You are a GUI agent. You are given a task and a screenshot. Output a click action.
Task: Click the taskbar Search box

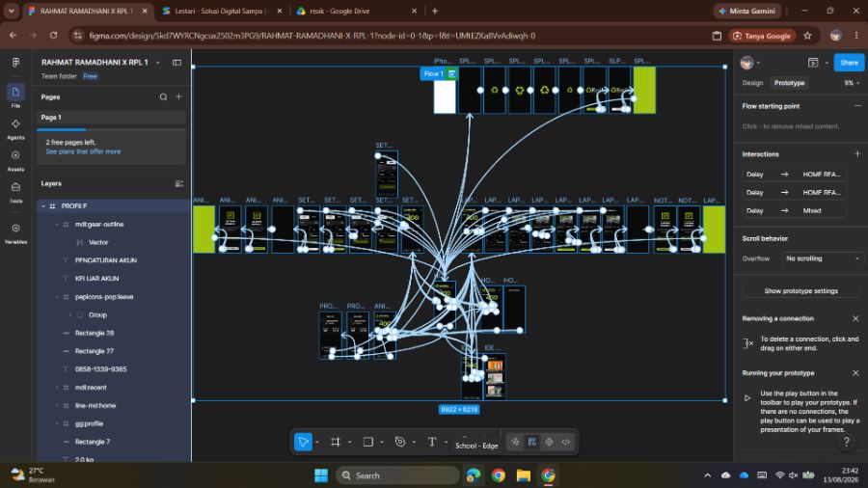click(x=397, y=475)
